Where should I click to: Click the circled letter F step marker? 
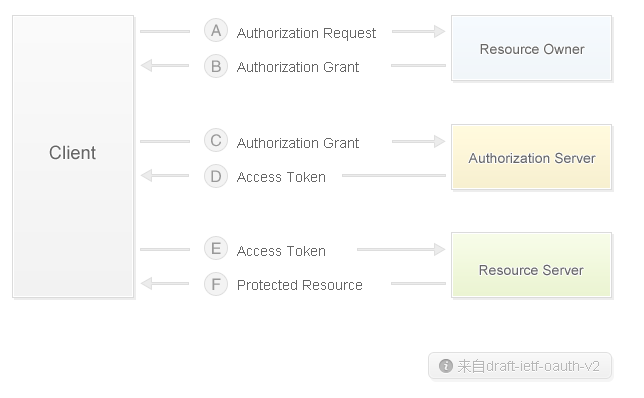[x=216, y=284]
